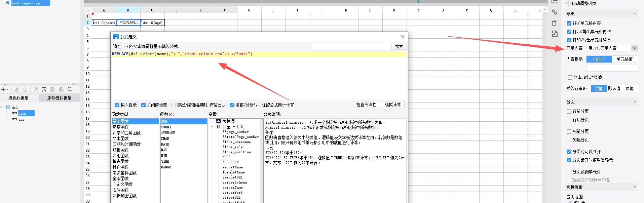Toggle the 输入提示 checkbox
This screenshot has width=644, height=203.
point(117,105)
